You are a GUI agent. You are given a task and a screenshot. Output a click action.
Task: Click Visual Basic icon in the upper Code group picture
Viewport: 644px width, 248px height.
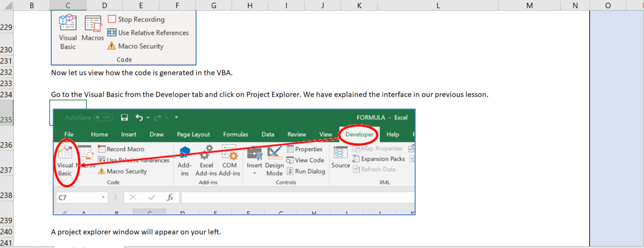pyautogui.click(x=67, y=23)
